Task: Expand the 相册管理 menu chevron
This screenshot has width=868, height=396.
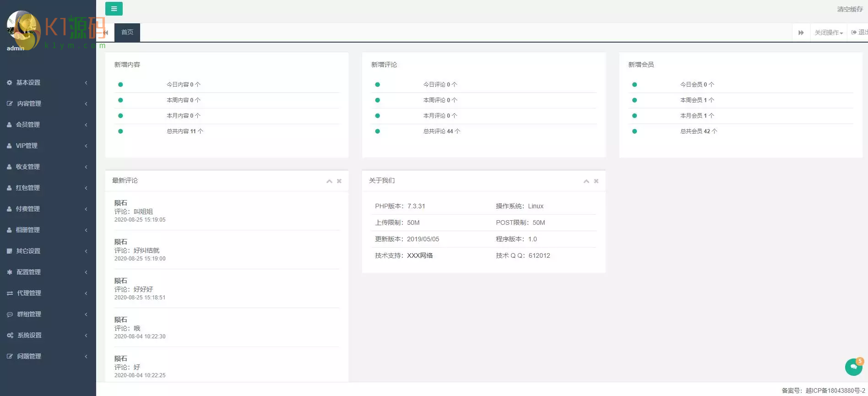Action: [86, 230]
